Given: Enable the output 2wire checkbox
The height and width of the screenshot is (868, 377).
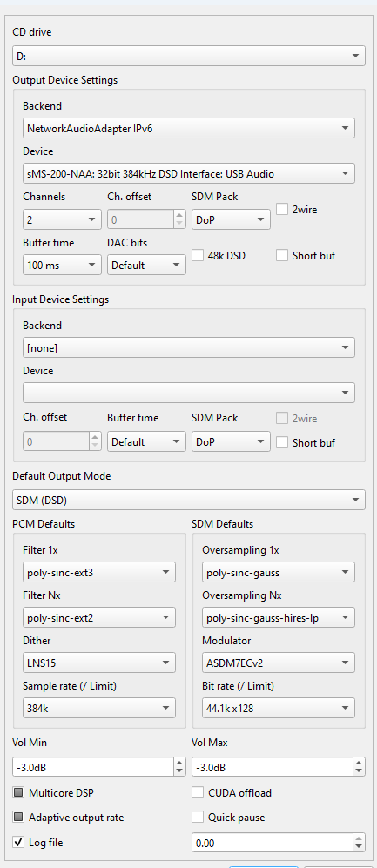Looking at the screenshot, I should pos(282,210).
